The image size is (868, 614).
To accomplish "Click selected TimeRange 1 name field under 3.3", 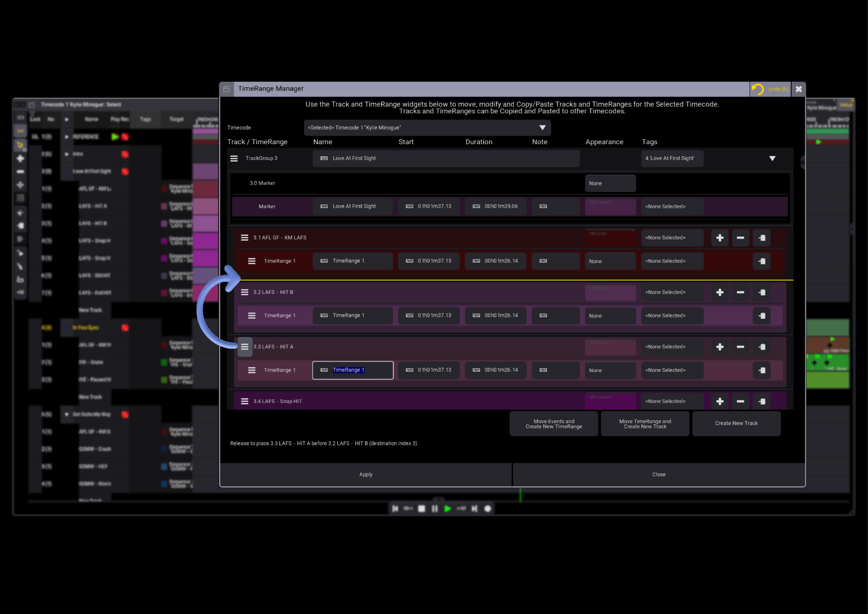I will tap(353, 370).
